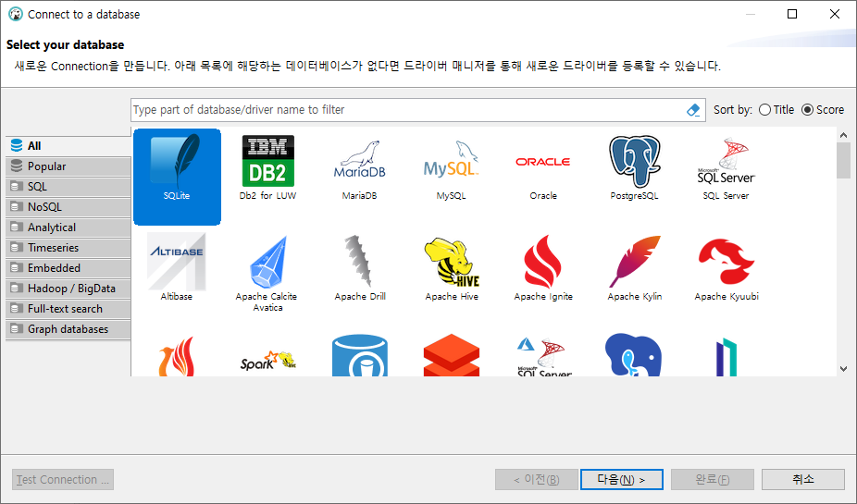The height and width of the screenshot is (504, 857).
Task: Pick the orange phoenix flame driver icon
Action: pos(177,356)
